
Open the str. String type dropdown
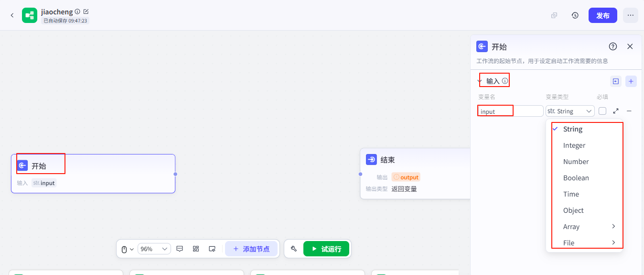(570, 111)
